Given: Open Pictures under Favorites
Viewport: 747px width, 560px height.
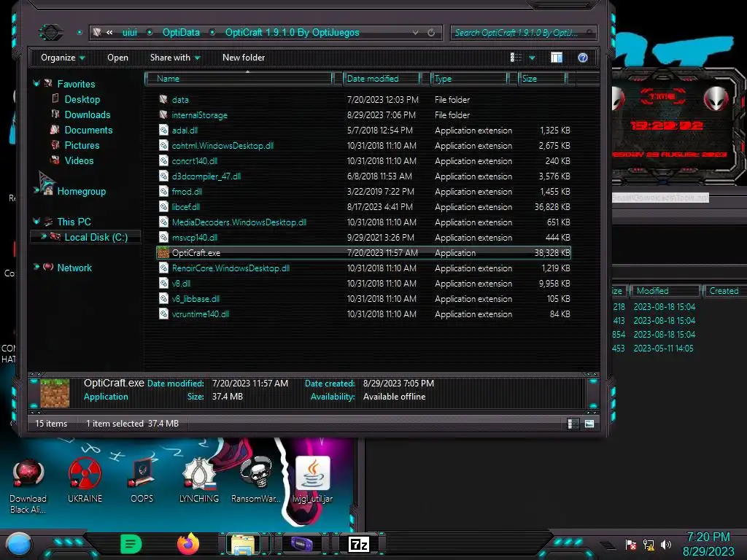Looking at the screenshot, I should coord(82,145).
